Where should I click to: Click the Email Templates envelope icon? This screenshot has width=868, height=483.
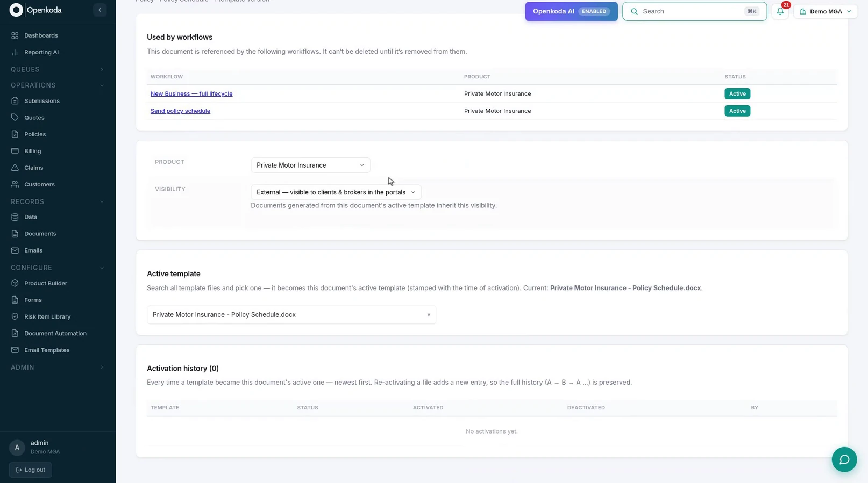[15, 350]
